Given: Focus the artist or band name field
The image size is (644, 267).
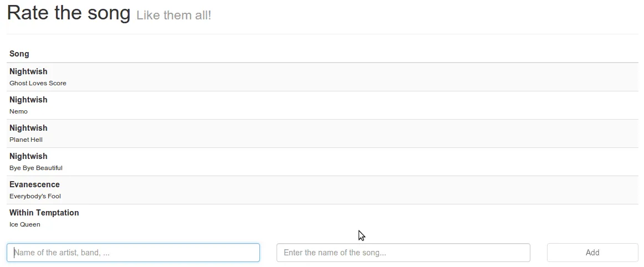Looking at the screenshot, I should tap(133, 253).
